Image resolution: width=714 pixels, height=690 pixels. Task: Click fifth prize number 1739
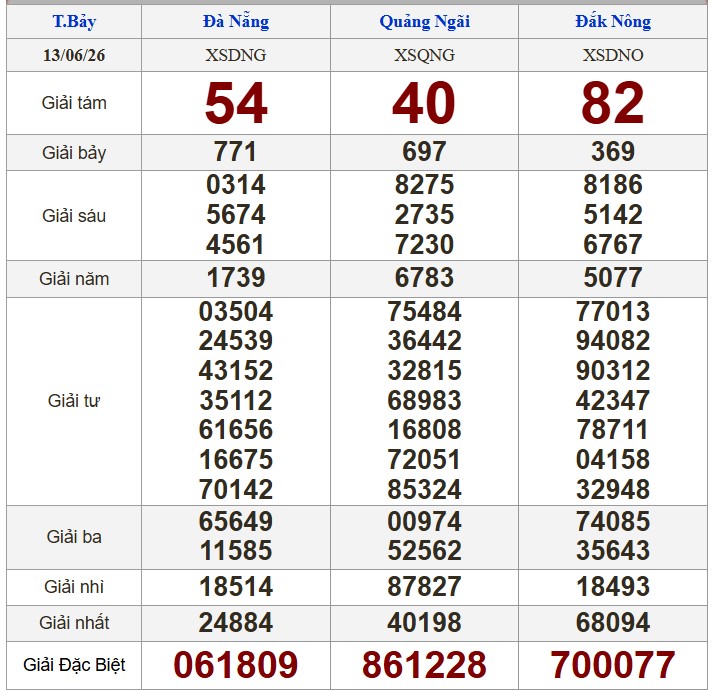235,278
